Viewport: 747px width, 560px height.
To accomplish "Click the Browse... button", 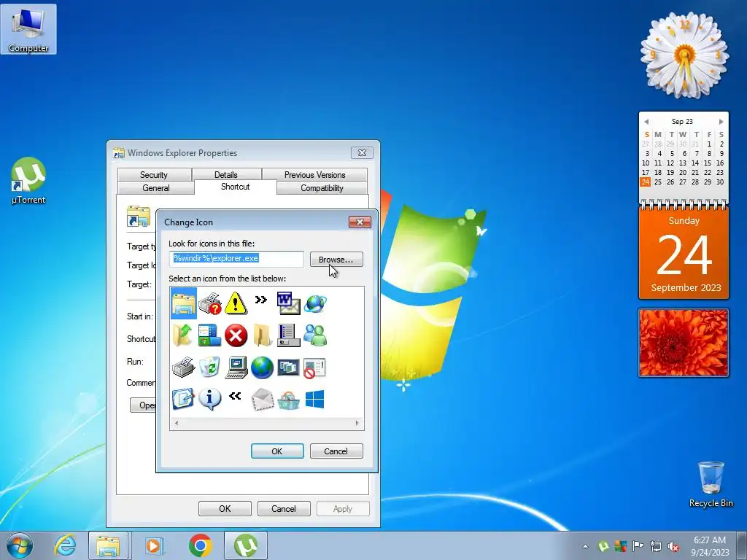I will tap(336, 260).
